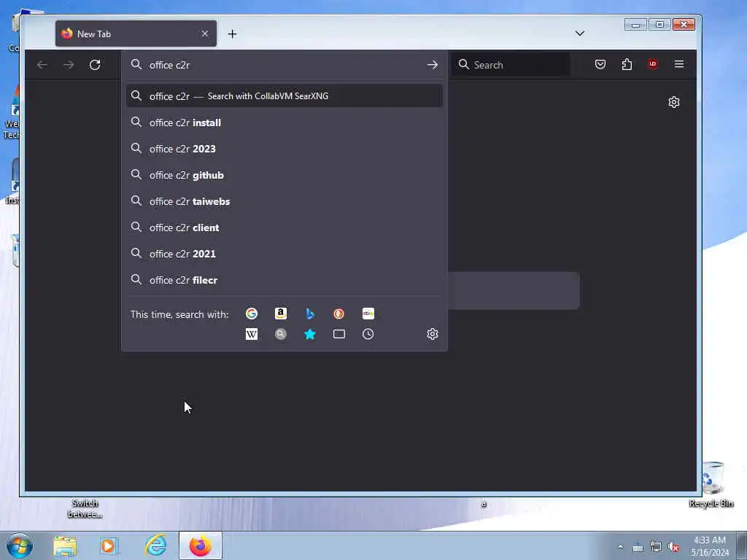The width and height of the screenshot is (747, 560).
Task: Select suggestion office c2r github
Action: tap(285, 175)
